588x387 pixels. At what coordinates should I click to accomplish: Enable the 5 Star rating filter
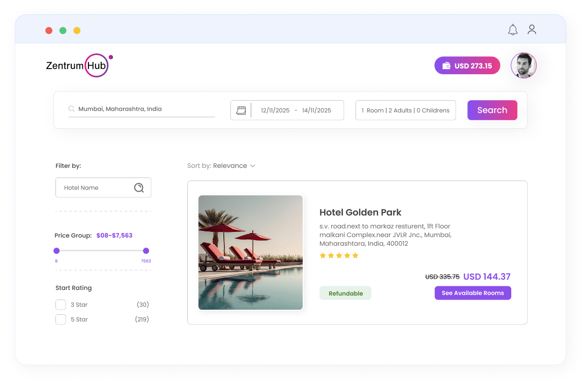click(61, 319)
